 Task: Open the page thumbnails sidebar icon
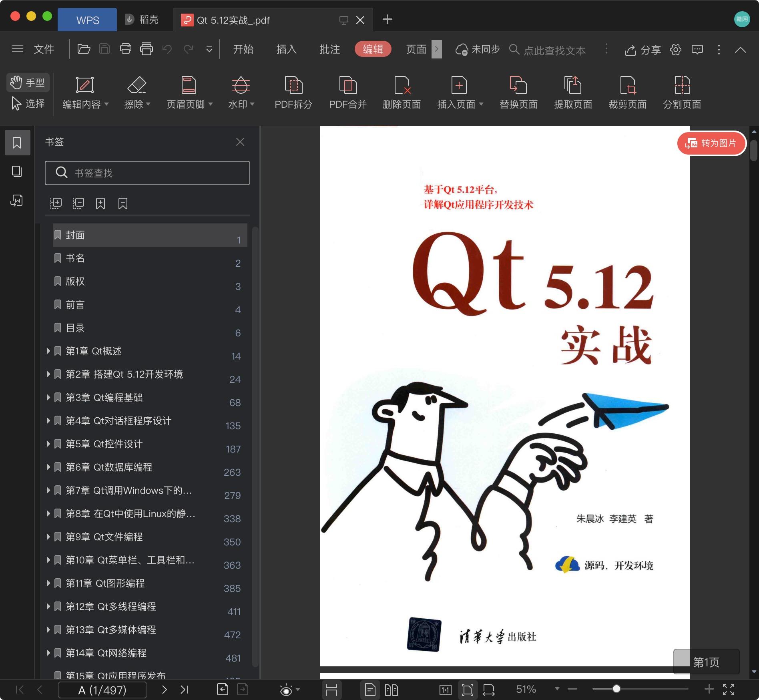pyautogui.click(x=17, y=171)
